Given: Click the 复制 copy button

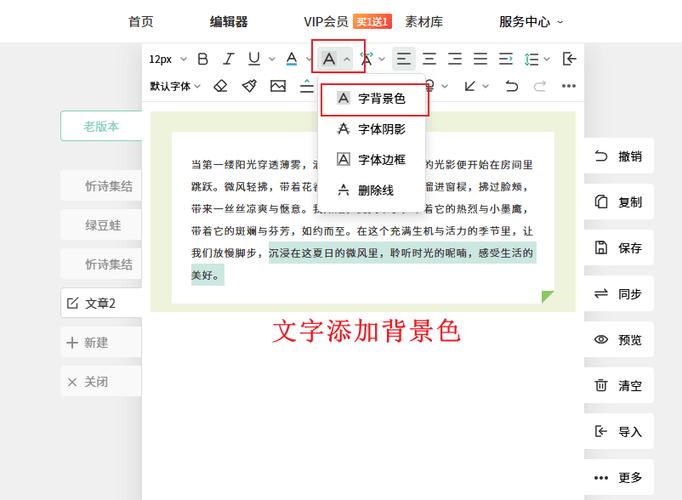Looking at the screenshot, I should pyautogui.click(x=618, y=202).
